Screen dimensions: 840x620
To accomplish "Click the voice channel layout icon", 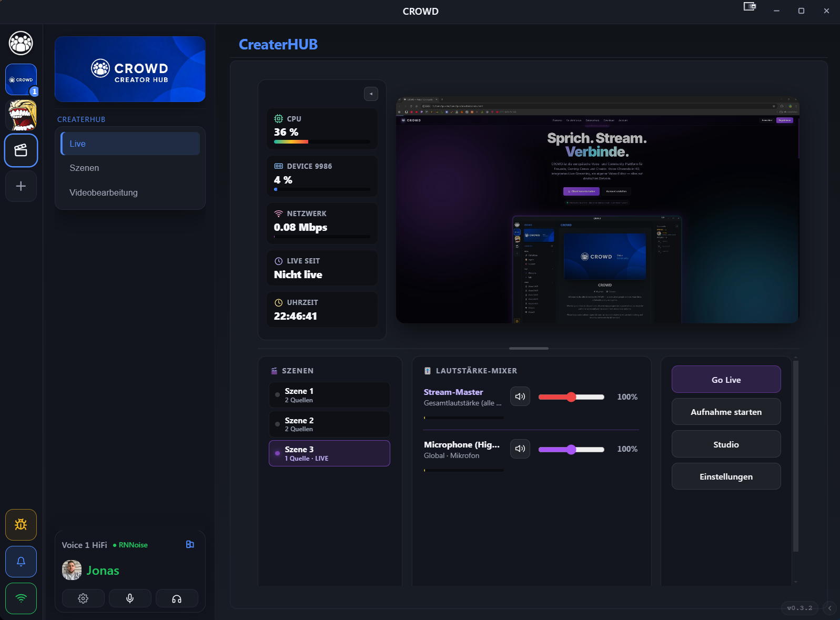I will pos(190,544).
